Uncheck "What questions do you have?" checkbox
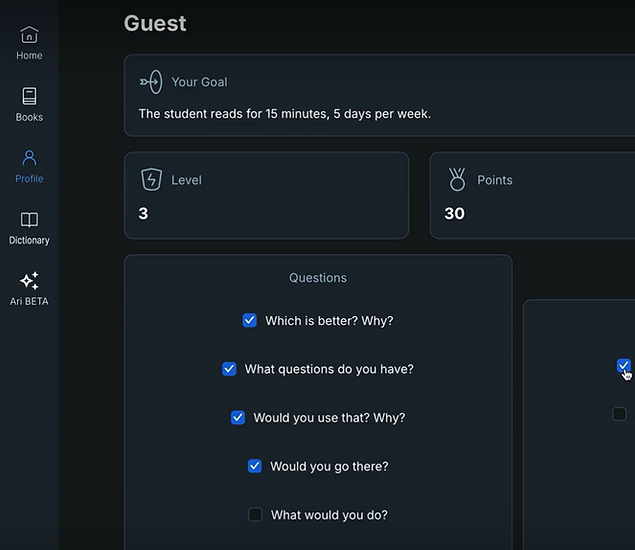Image resolution: width=635 pixels, height=550 pixels. pos(229,369)
